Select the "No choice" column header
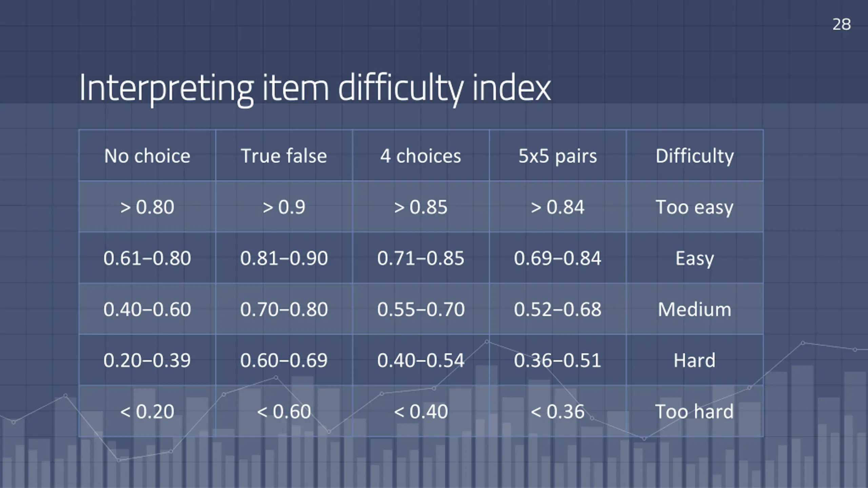868x488 pixels. (x=147, y=156)
